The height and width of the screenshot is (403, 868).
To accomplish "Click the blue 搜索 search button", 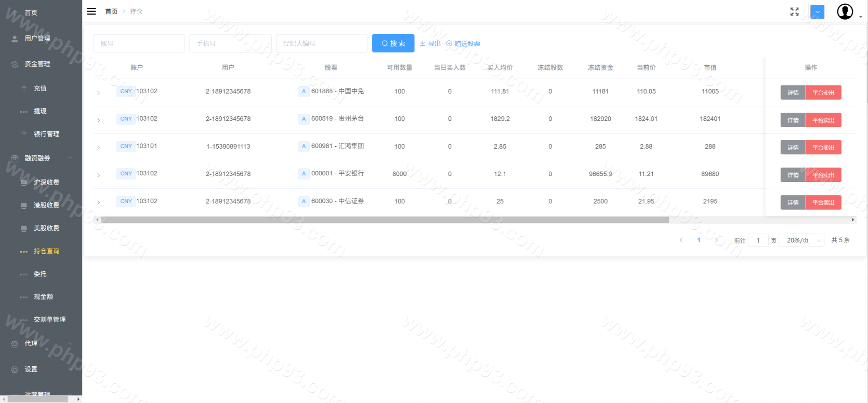I will pyautogui.click(x=393, y=43).
